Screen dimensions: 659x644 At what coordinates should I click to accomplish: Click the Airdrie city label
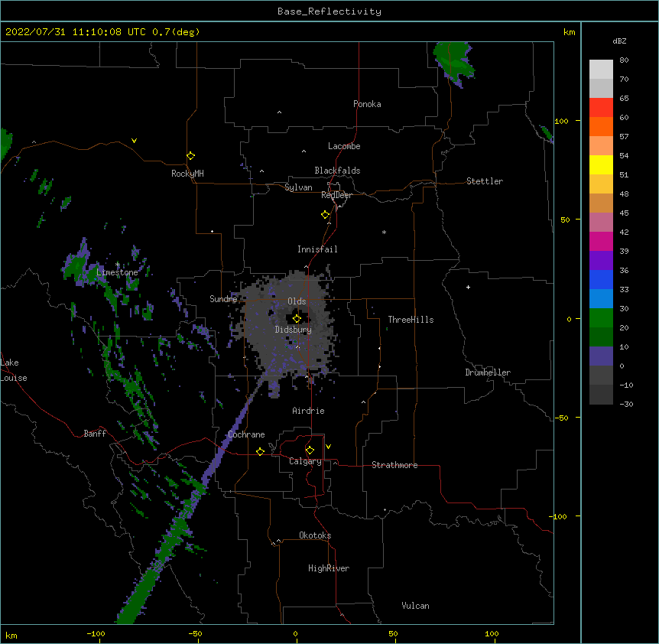pyautogui.click(x=308, y=411)
